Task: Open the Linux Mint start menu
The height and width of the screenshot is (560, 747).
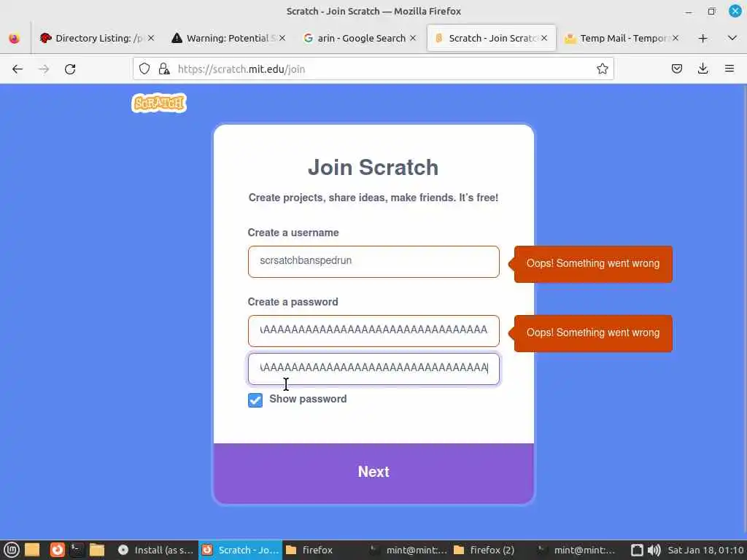Action: 12,550
